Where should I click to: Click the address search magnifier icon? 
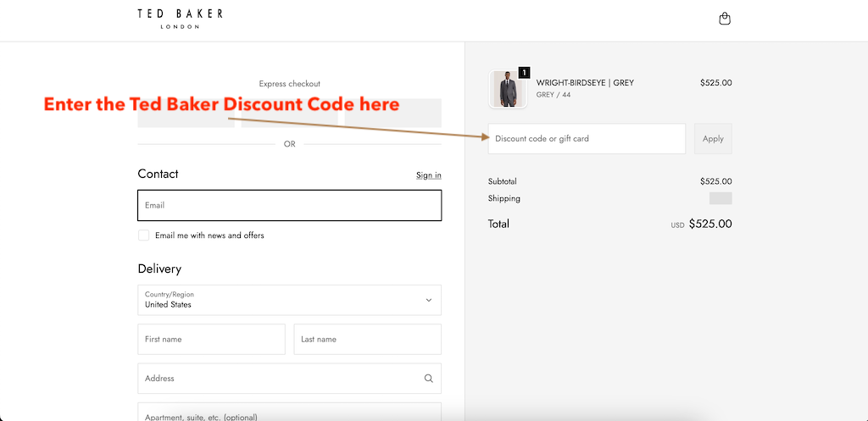(x=428, y=379)
